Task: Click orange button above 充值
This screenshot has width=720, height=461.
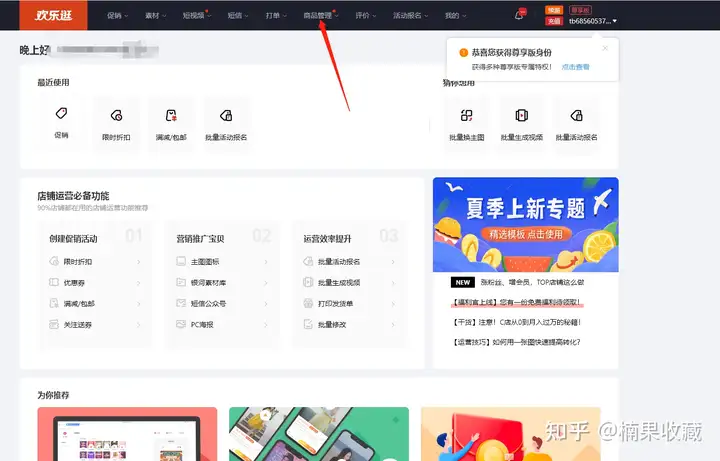Action: click(554, 10)
